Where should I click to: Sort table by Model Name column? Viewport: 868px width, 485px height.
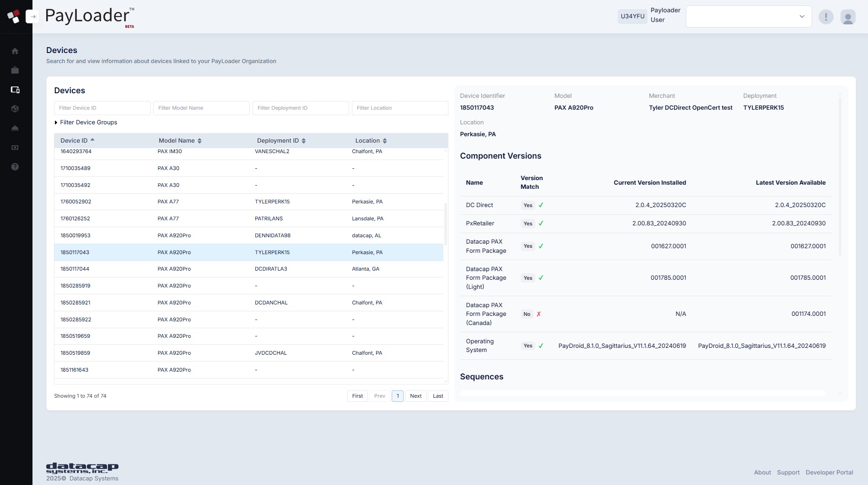(x=180, y=141)
